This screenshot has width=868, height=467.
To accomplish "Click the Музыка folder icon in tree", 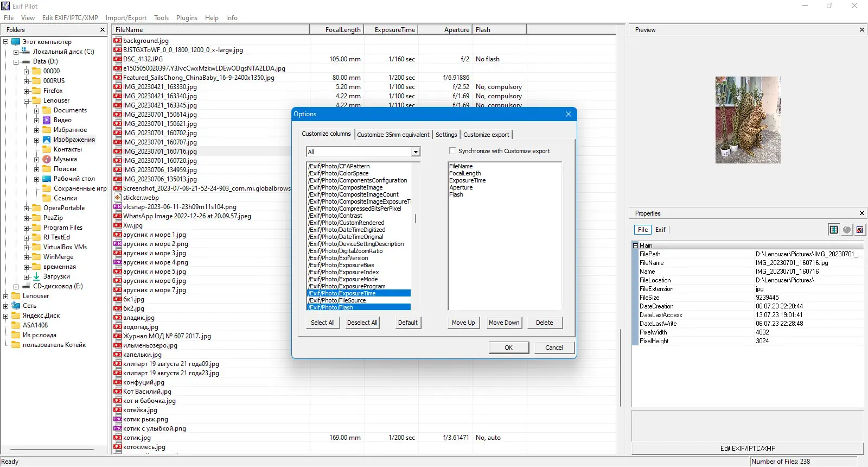I will click(x=47, y=159).
